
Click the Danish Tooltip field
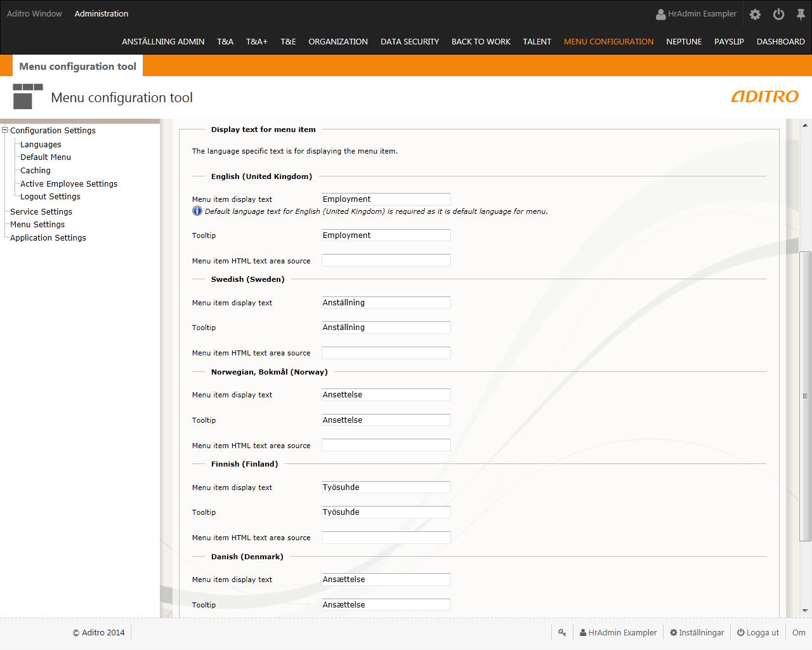[386, 605]
